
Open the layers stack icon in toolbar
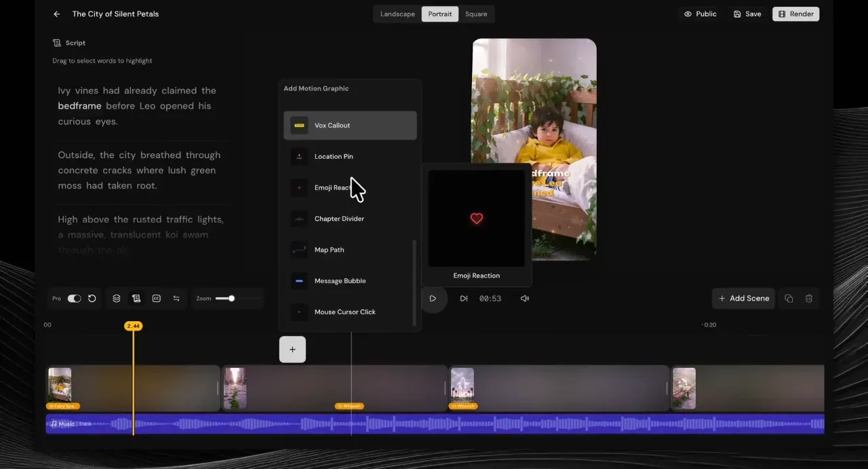(117, 298)
